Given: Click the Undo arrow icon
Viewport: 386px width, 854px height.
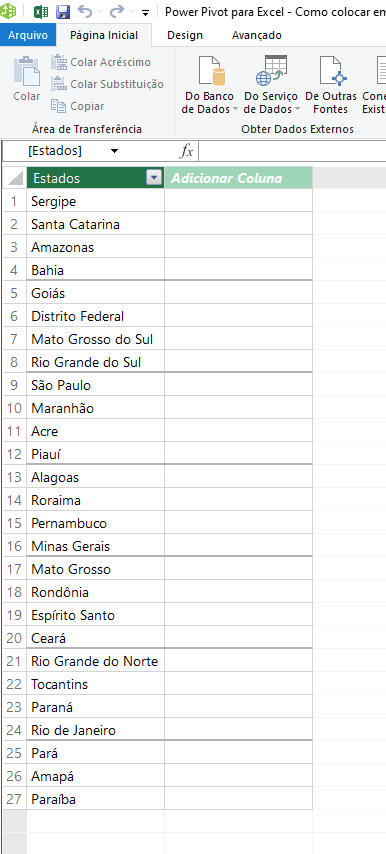Looking at the screenshot, I should point(84,12).
